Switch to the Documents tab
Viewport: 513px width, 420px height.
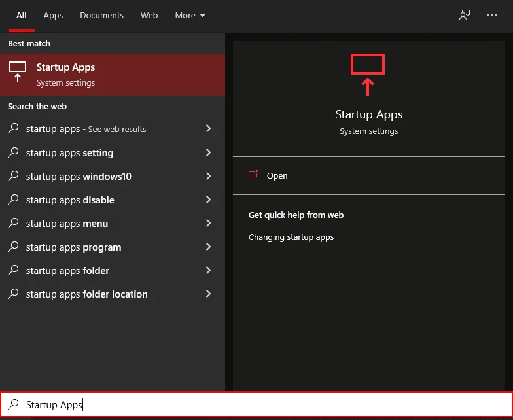[x=101, y=15]
